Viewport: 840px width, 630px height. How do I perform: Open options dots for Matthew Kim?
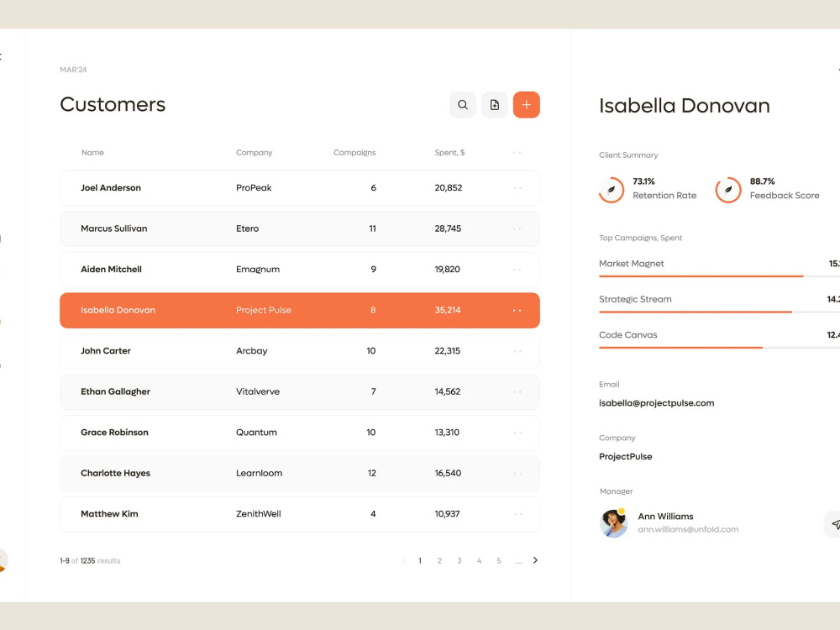click(x=517, y=514)
